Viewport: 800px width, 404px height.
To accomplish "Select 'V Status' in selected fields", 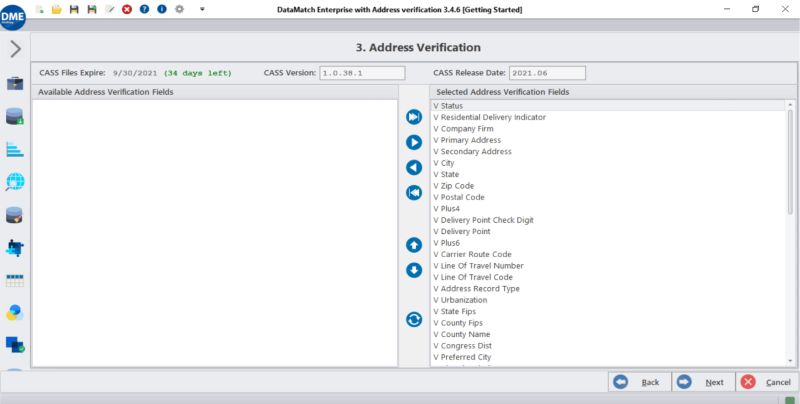I will 608,106.
